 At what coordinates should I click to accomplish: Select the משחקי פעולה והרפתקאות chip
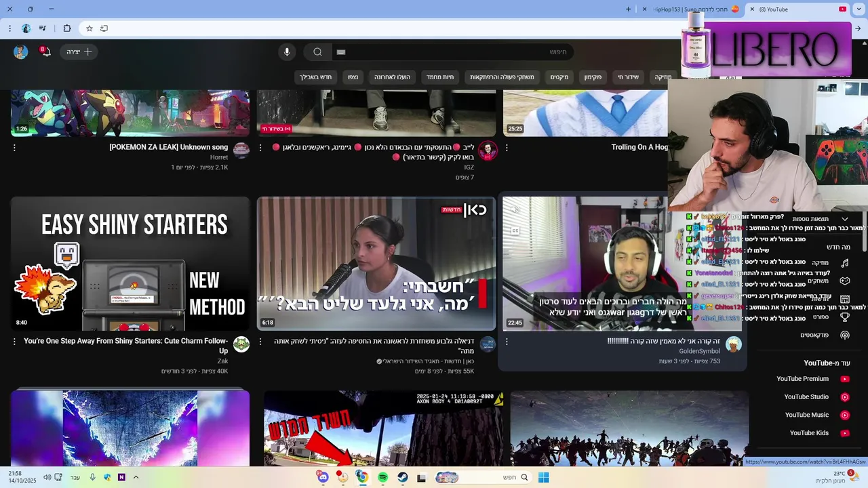click(502, 77)
